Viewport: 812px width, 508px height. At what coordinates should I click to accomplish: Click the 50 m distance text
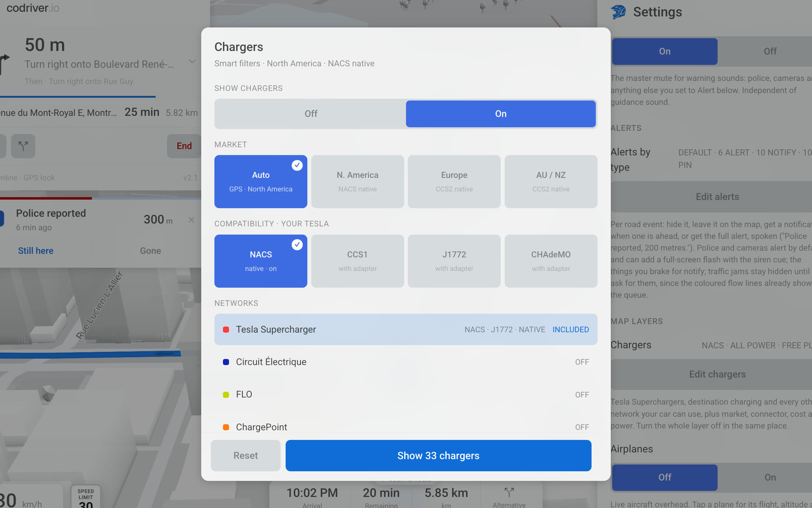click(45, 45)
